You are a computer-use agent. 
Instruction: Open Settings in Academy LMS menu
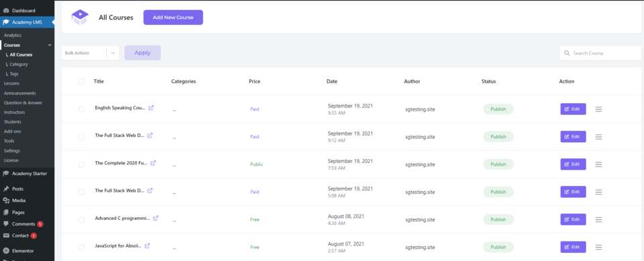(x=12, y=151)
